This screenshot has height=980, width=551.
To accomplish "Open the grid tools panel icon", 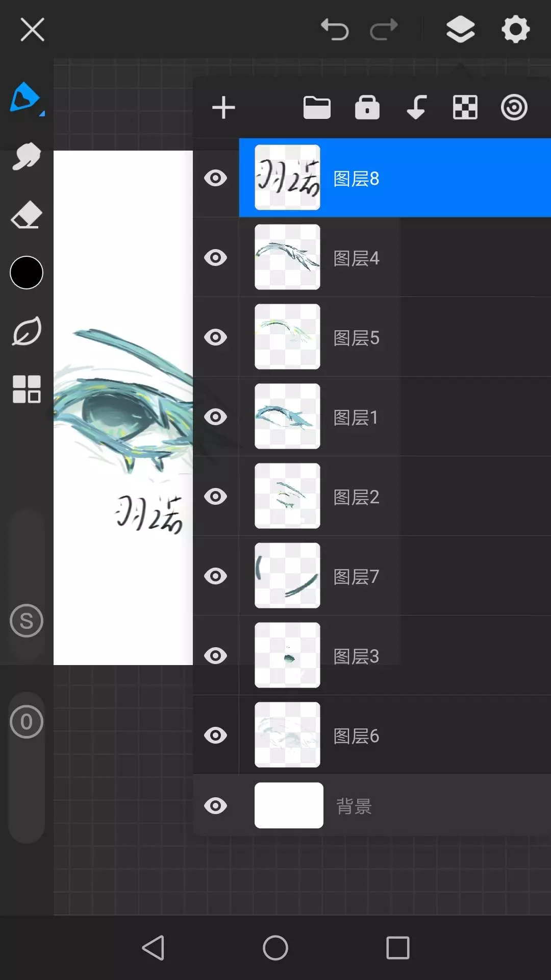I will pos(27,389).
